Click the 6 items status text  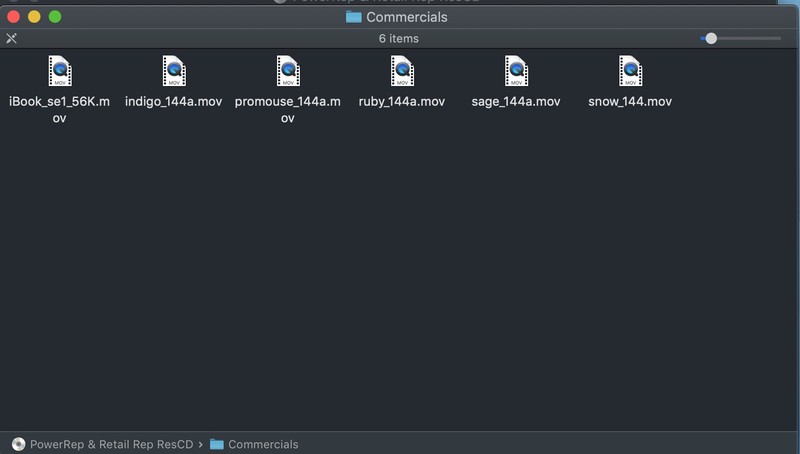398,38
